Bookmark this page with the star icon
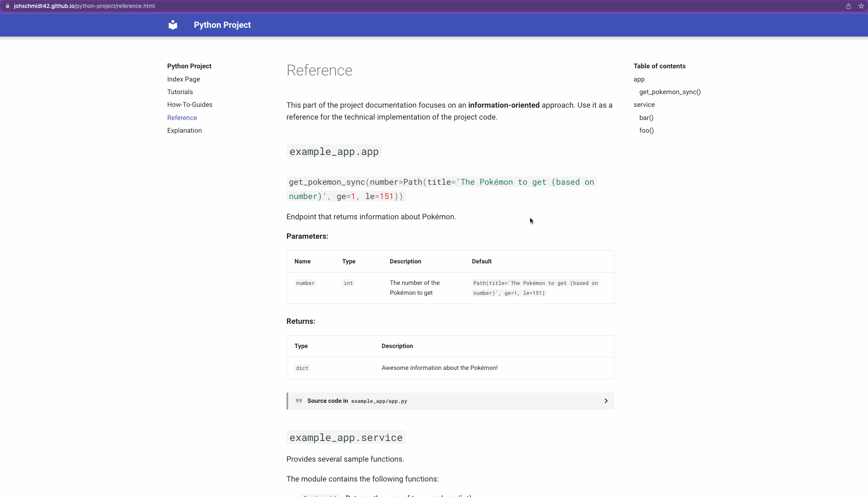The height and width of the screenshot is (497, 868). pyautogui.click(x=860, y=6)
